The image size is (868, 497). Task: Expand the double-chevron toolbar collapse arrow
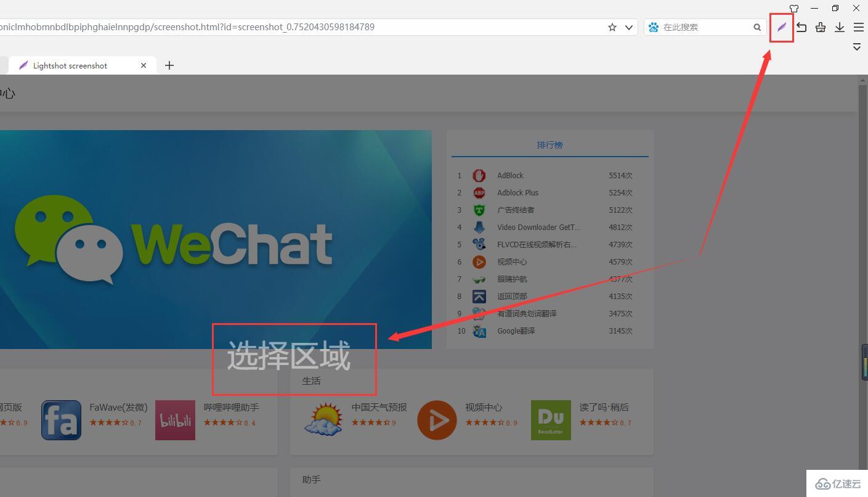(x=857, y=47)
